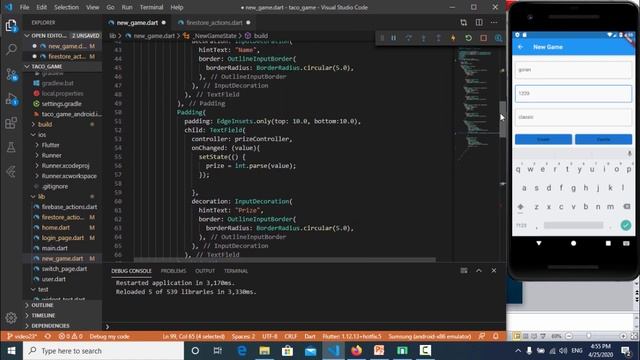Open the Search view in activity bar

coord(11,49)
